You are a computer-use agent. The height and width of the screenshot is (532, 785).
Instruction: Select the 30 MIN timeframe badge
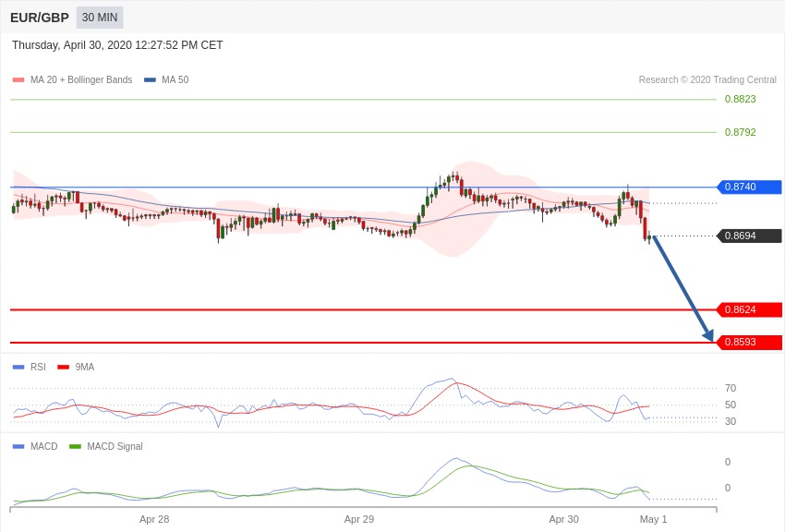100,18
